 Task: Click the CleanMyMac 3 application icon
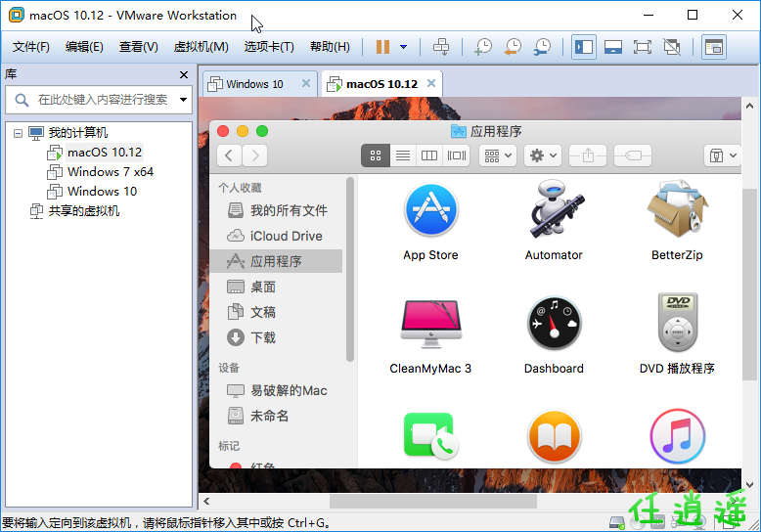click(x=431, y=324)
